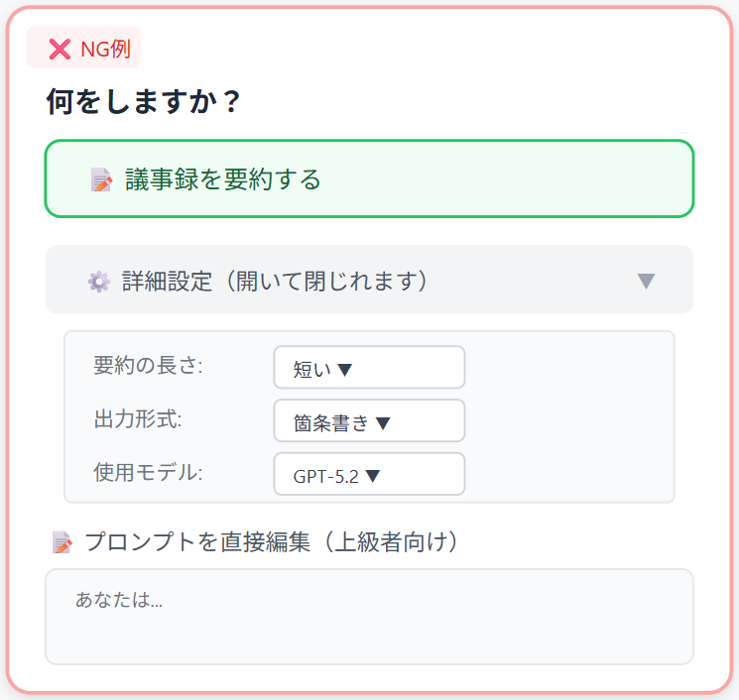
Task: Click the 使用モデル label
Action: pos(148,472)
